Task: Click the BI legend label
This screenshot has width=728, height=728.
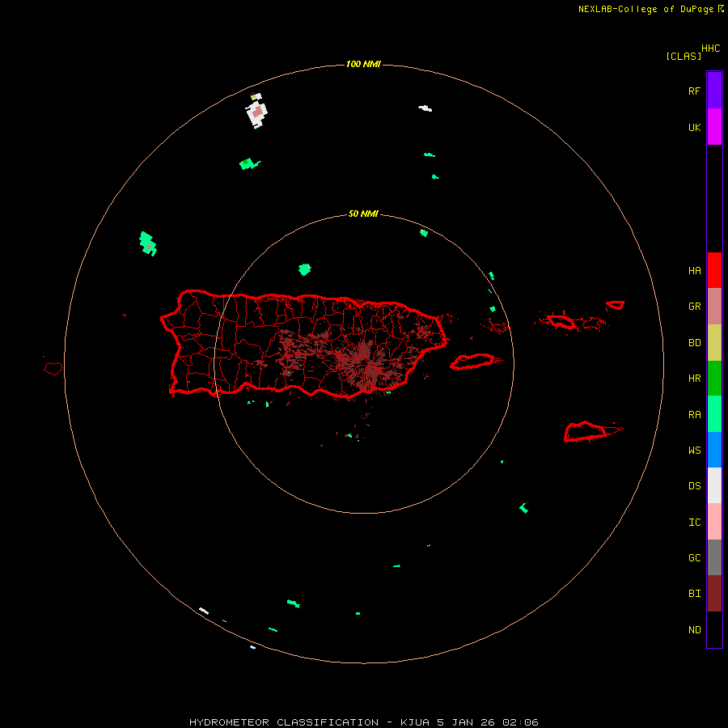Action: pos(694,594)
